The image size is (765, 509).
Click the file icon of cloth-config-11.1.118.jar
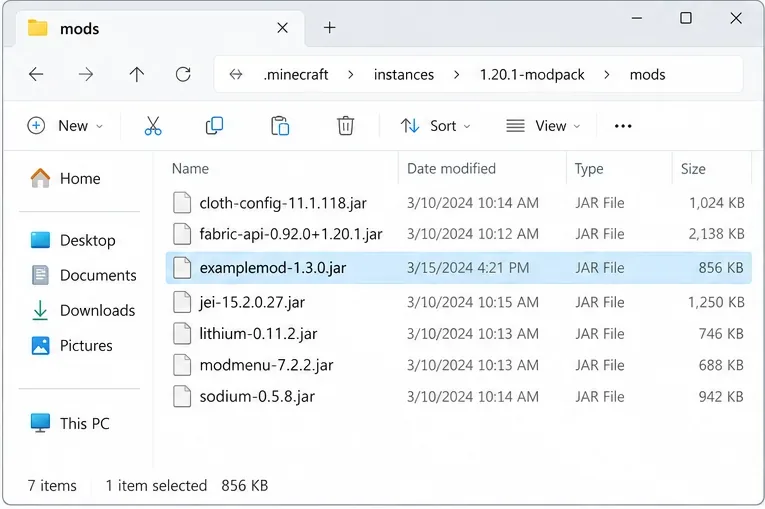click(x=182, y=203)
